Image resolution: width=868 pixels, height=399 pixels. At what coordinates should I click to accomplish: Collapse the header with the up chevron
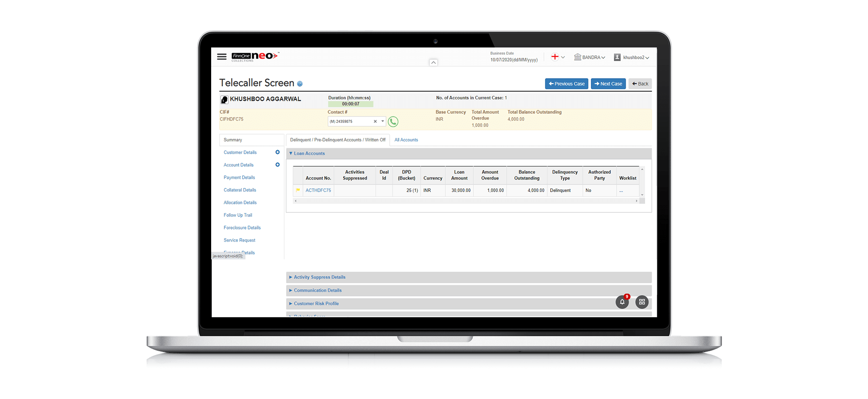pyautogui.click(x=433, y=62)
